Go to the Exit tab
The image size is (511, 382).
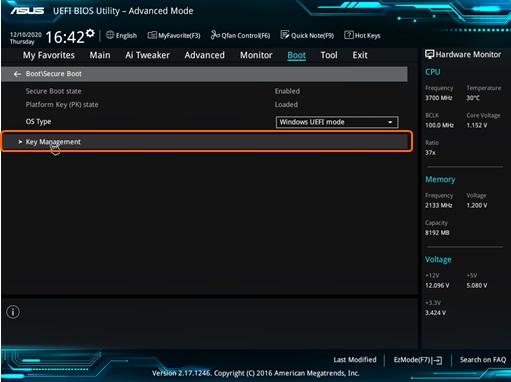[360, 55]
